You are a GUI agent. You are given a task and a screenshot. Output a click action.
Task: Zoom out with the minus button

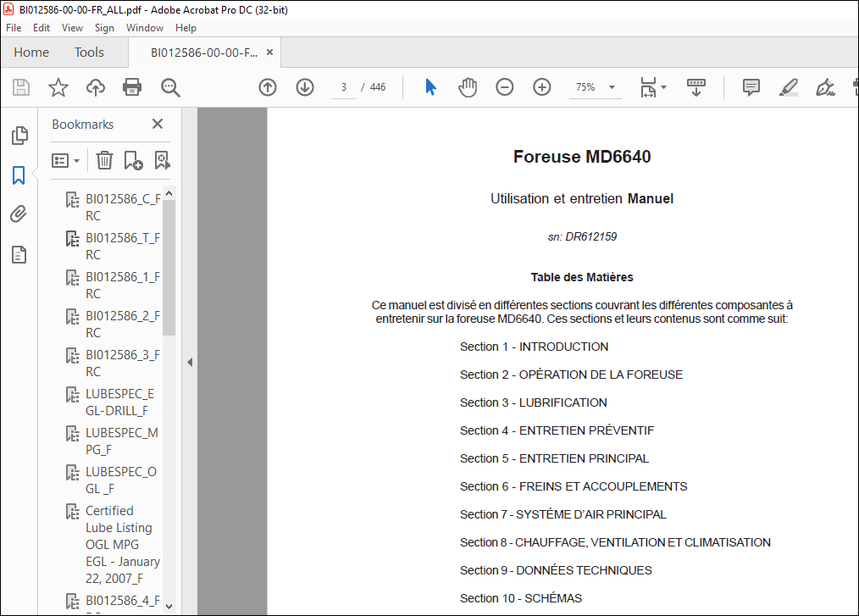coord(505,87)
